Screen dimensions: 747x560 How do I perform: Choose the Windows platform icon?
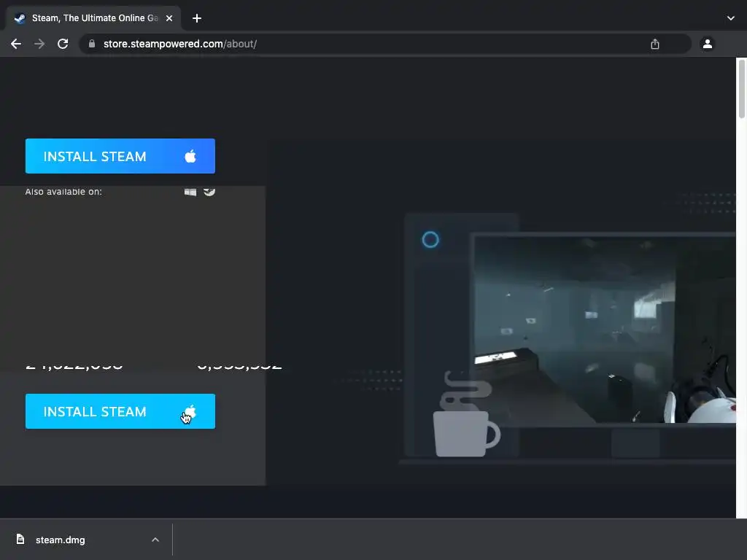[x=190, y=192]
